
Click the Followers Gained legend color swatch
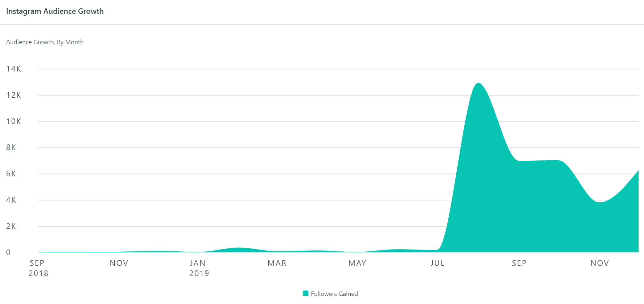[306, 293]
